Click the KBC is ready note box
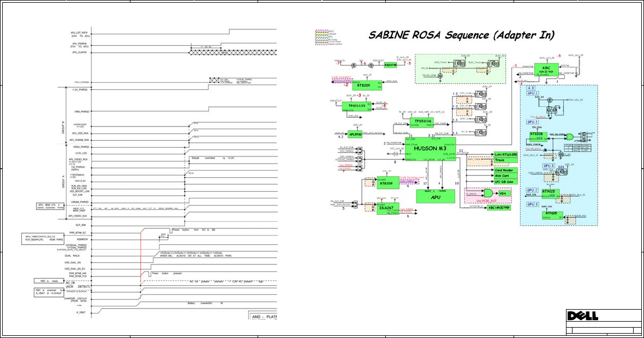The image size is (644, 338). click(x=49, y=281)
